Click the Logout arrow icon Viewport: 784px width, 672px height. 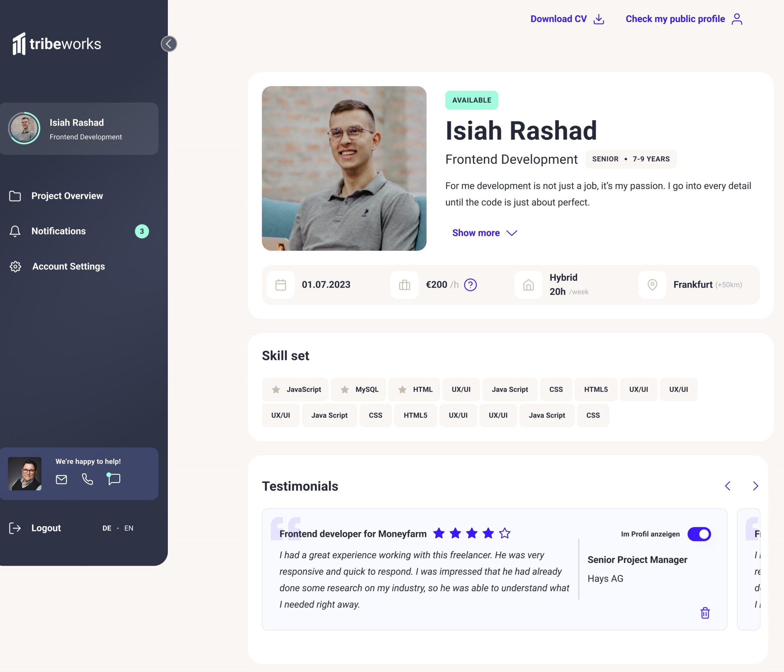coord(15,528)
